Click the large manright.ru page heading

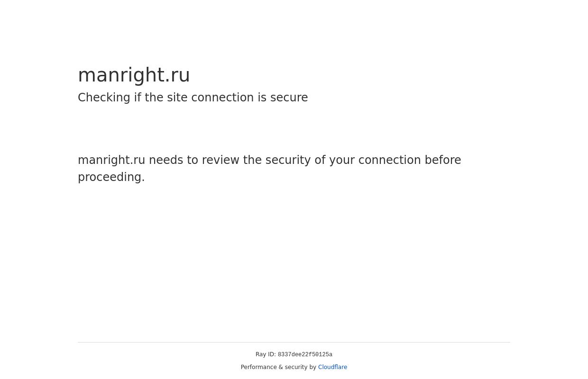coord(134,75)
